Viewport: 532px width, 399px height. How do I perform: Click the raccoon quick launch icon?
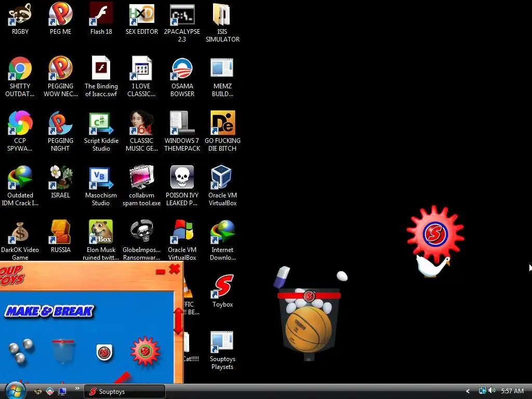coord(38,392)
